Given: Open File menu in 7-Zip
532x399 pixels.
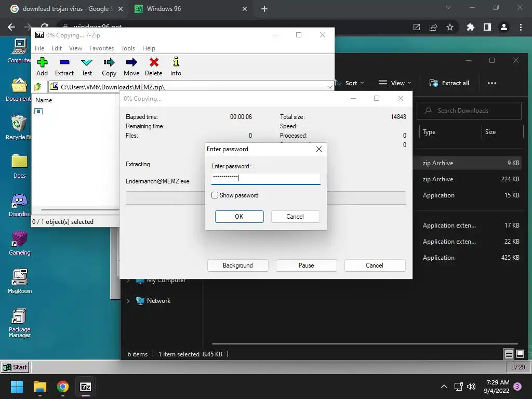Looking at the screenshot, I should pos(39,48).
